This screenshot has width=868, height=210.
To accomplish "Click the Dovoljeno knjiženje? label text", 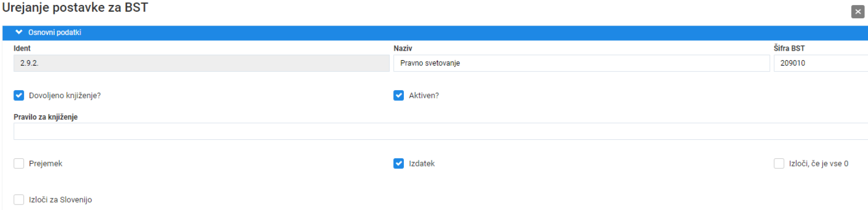I will pos(65,96).
